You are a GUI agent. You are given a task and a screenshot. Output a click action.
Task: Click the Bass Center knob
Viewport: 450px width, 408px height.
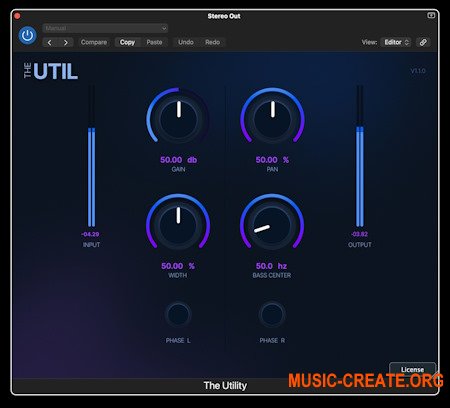point(272,225)
